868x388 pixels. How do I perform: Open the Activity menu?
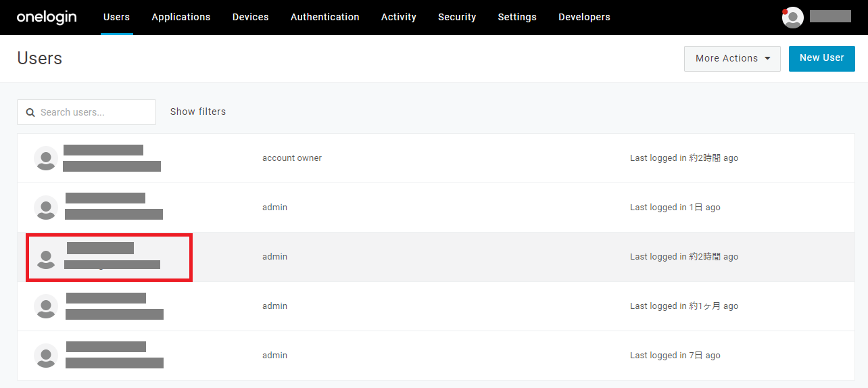point(399,17)
